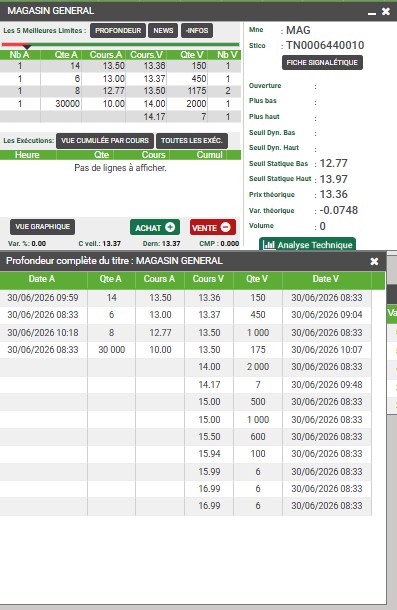Sort by Qte V depth column header

pyautogui.click(x=257, y=279)
